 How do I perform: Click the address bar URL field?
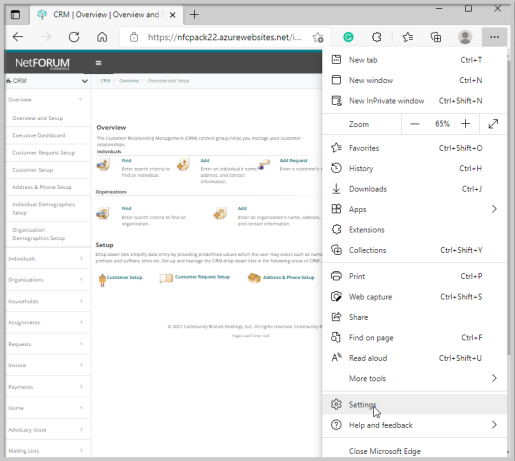pyautogui.click(x=225, y=37)
